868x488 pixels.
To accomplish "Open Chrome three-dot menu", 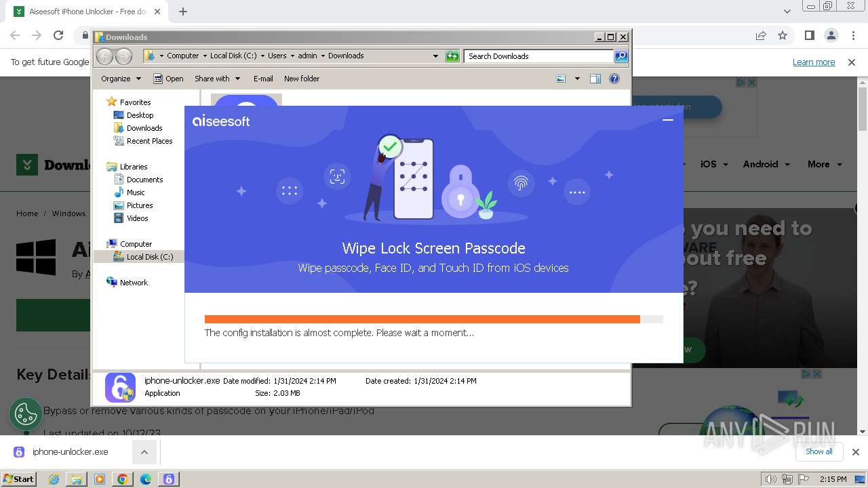I will click(852, 36).
